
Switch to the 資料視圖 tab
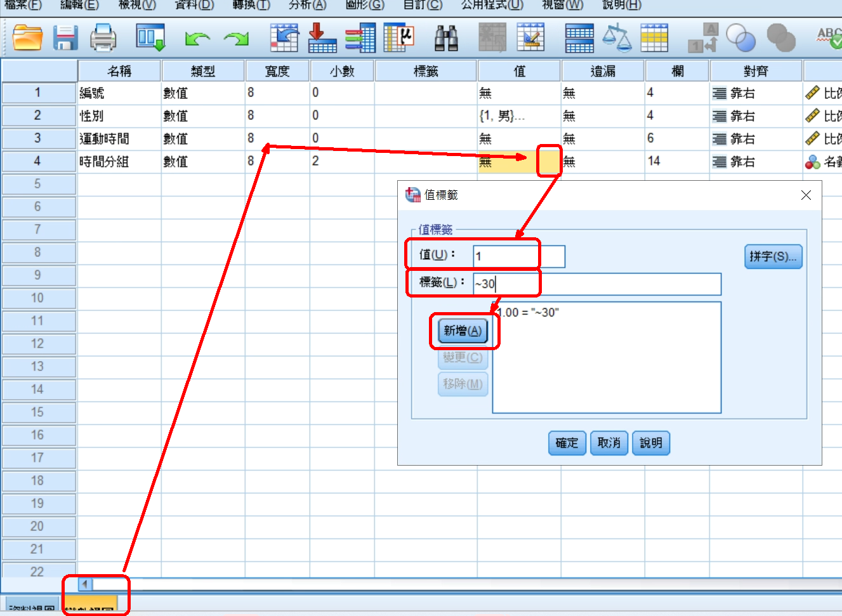coord(32,610)
